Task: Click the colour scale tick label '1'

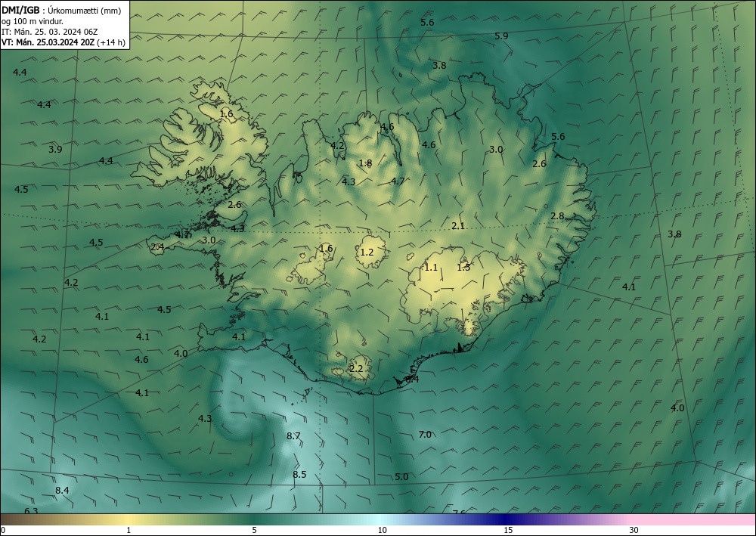Action: click(129, 530)
